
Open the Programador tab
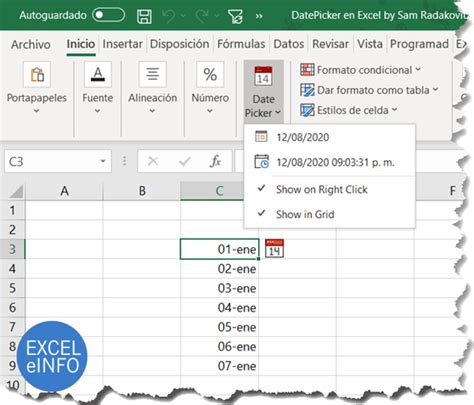[x=419, y=44]
